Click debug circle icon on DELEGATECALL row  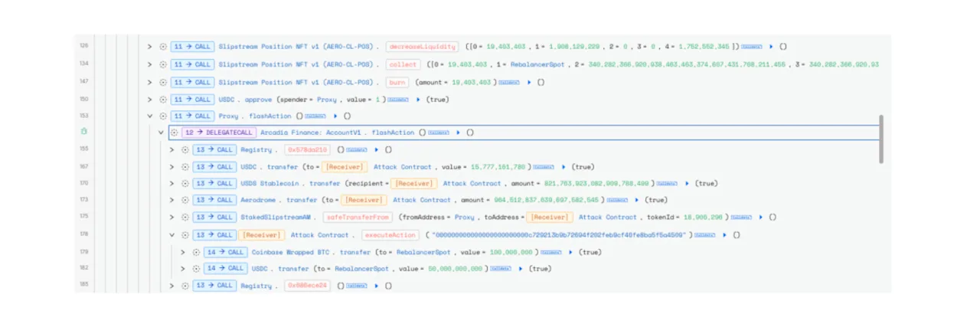tap(174, 133)
